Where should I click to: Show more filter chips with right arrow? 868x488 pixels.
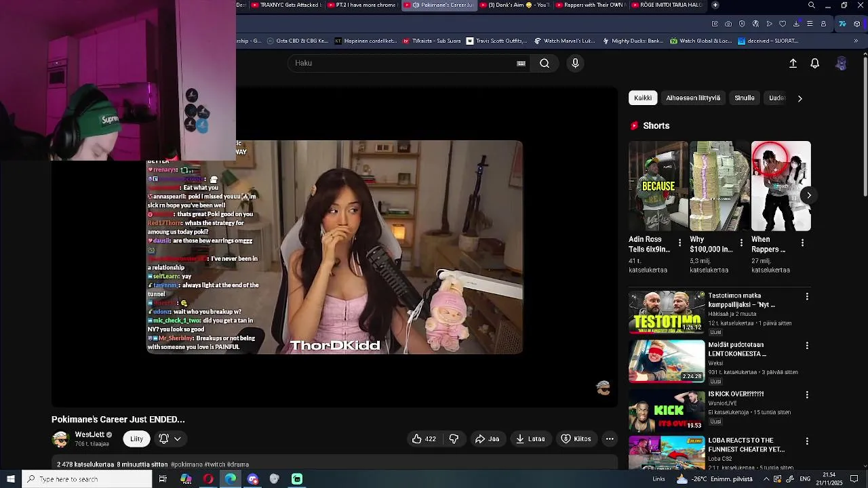coord(800,98)
